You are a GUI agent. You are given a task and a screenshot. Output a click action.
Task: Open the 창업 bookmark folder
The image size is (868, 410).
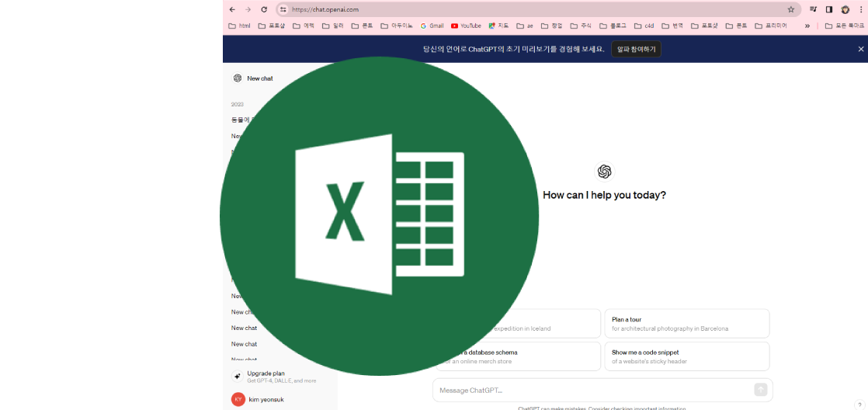pyautogui.click(x=552, y=26)
